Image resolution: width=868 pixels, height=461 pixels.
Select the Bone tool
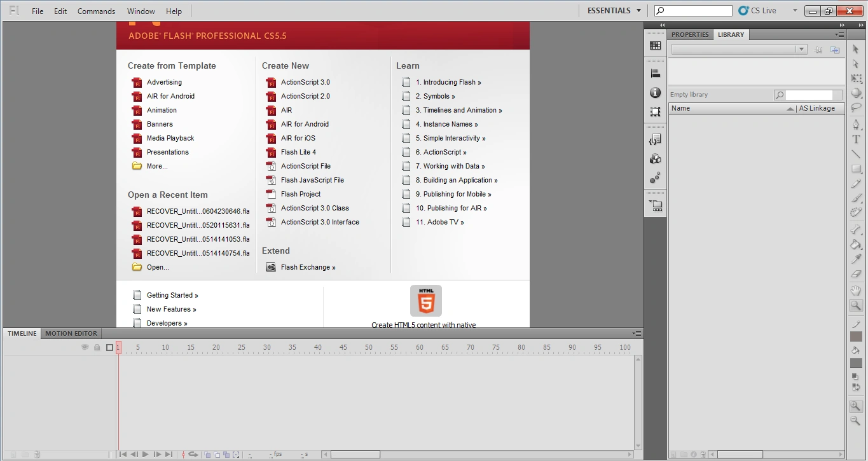[856, 230]
